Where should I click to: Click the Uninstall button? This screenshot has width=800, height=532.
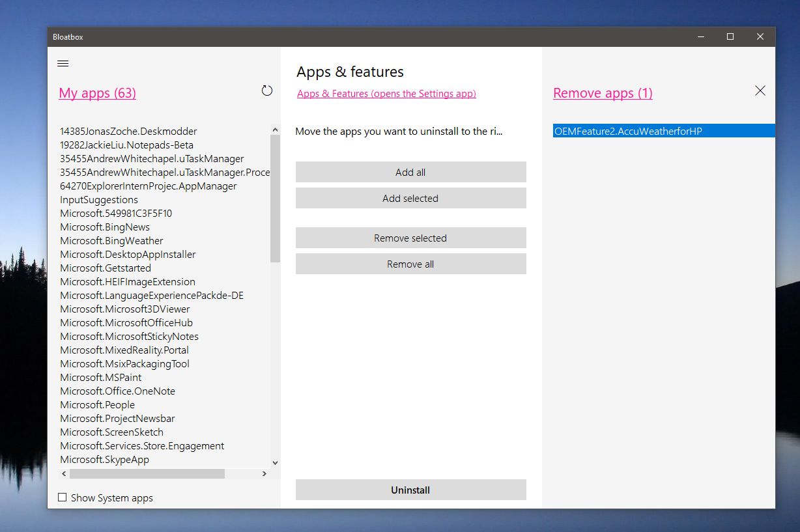410,490
